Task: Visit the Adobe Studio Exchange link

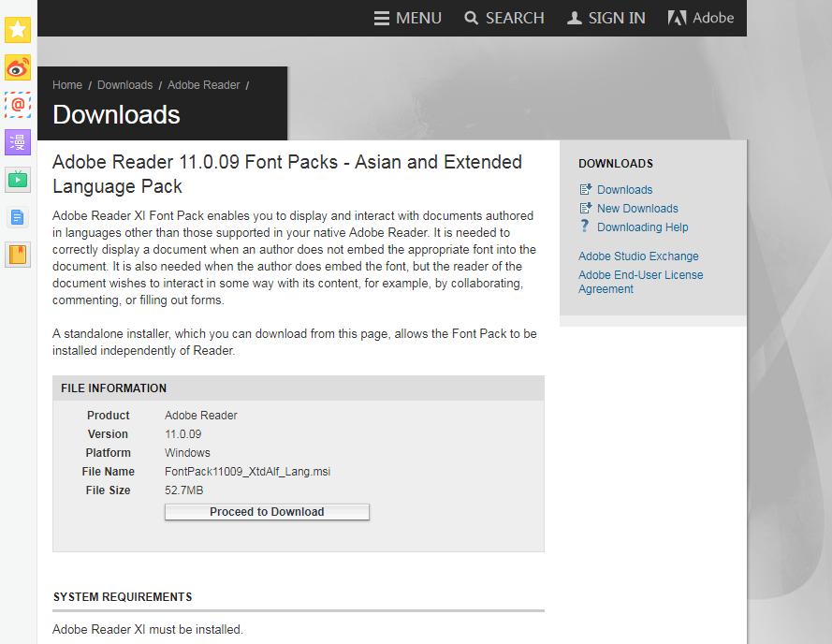Action: [x=638, y=256]
